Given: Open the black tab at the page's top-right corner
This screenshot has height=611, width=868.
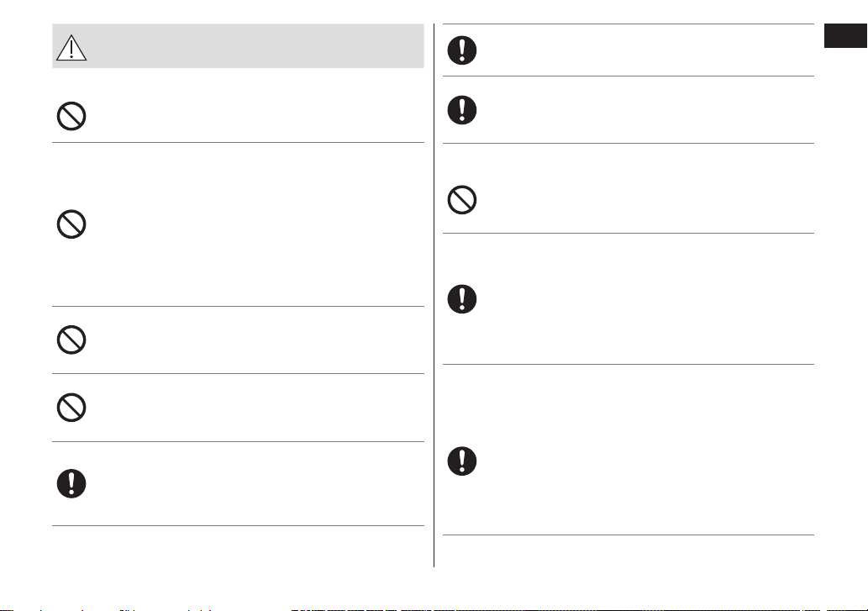Looking at the screenshot, I should click(846, 35).
